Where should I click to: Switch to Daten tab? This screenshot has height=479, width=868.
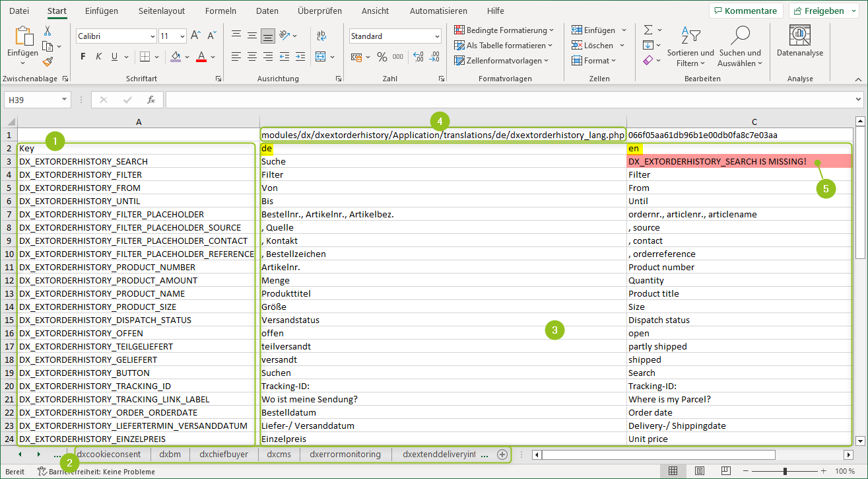click(x=267, y=11)
